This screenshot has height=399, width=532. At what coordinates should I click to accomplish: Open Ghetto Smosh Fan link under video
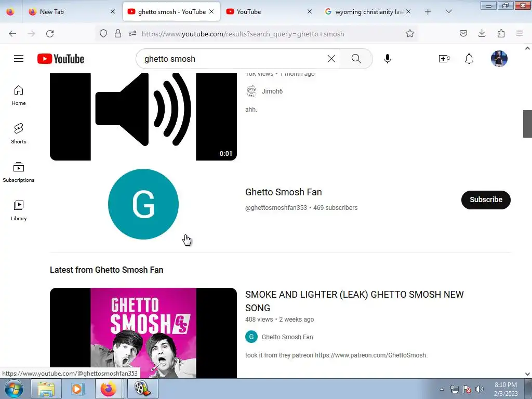point(287,337)
